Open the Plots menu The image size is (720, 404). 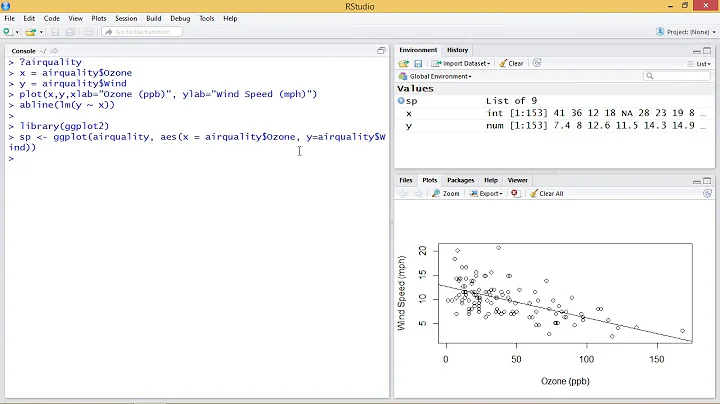(99, 18)
